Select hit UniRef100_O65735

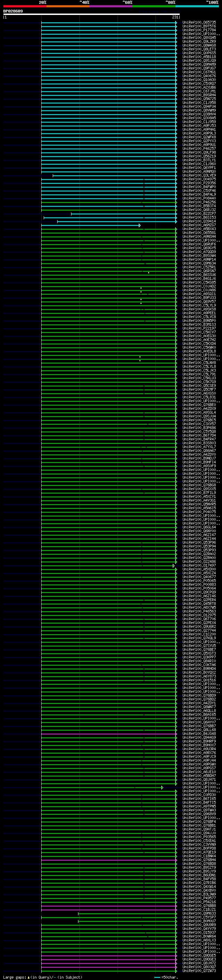tap(199, 23)
